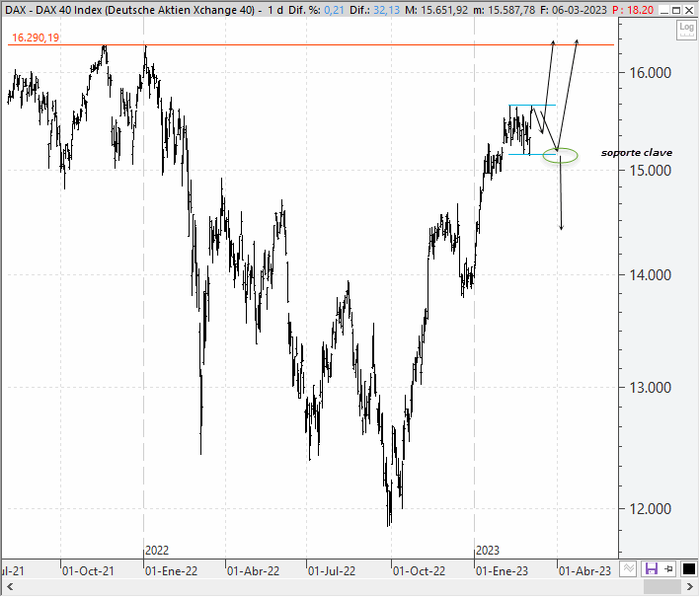Click the 01-Ene-22 date label
700x597 pixels.
click(x=171, y=570)
